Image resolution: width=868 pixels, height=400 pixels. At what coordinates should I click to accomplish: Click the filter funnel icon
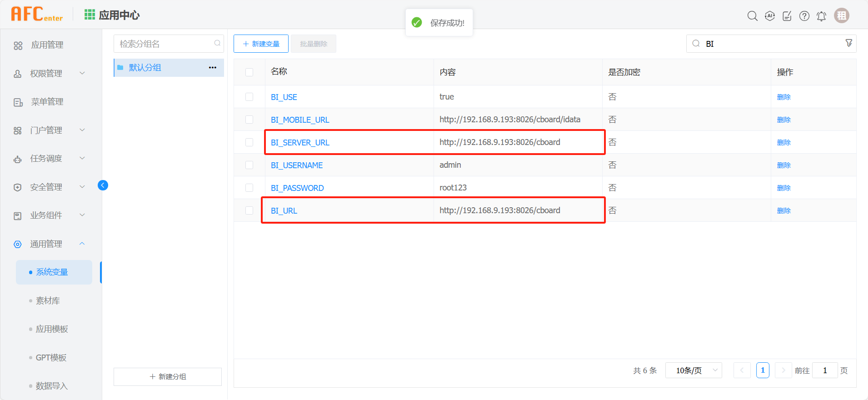tap(848, 43)
